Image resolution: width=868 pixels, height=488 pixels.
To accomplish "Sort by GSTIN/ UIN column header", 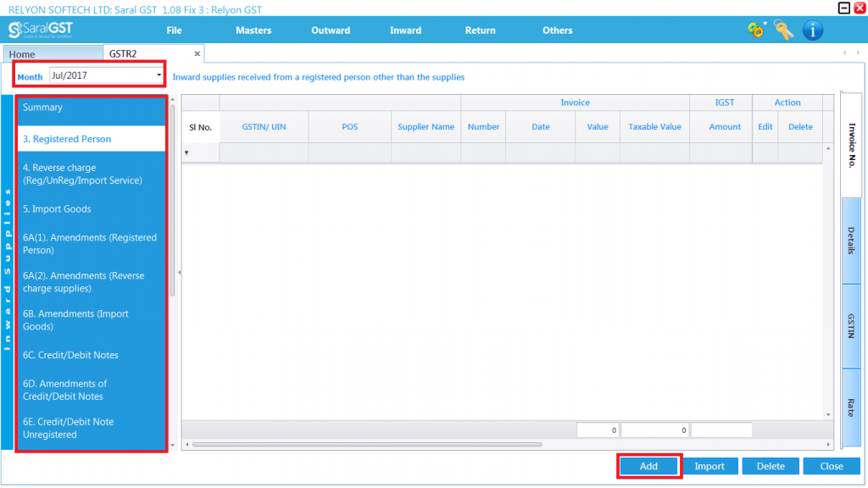I will pyautogui.click(x=264, y=127).
